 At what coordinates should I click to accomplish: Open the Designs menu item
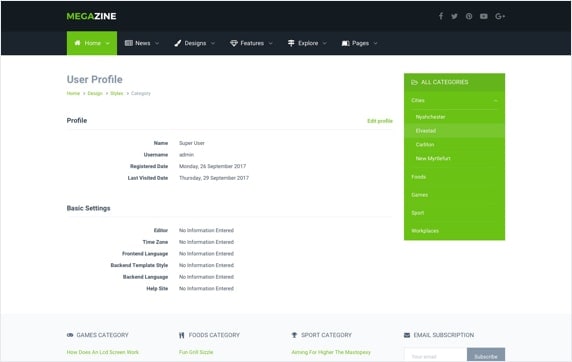pyautogui.click(x=194, y=43)
